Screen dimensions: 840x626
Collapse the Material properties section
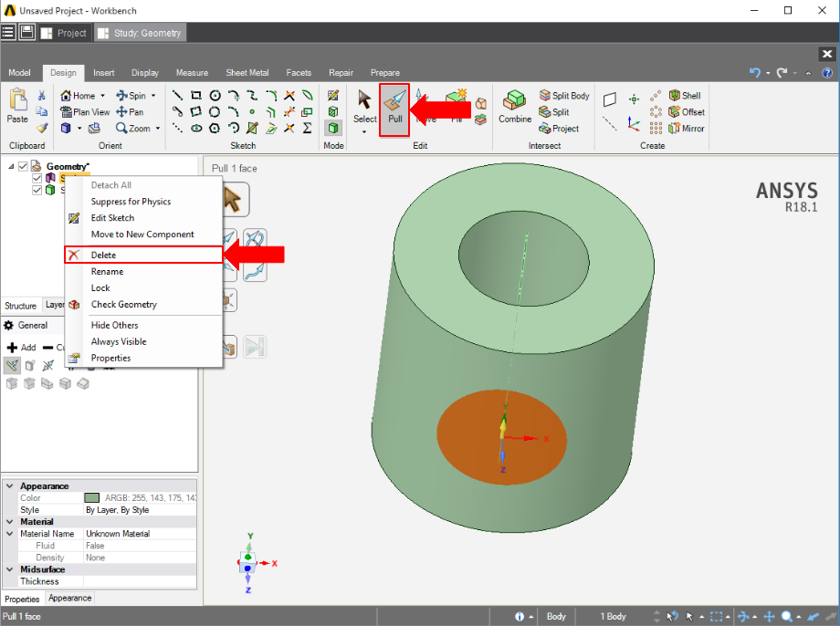click(x=10, y=521)
